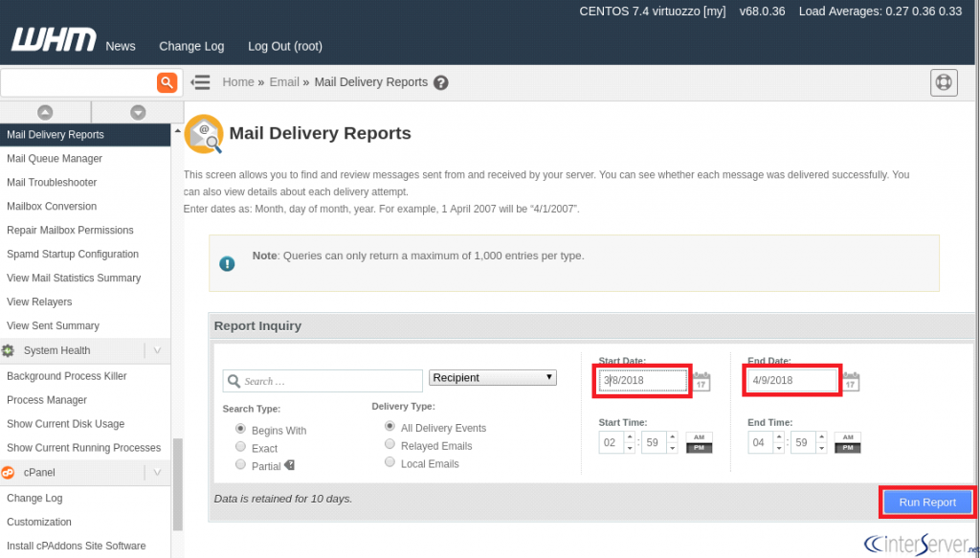The image size is (980, 558).
Task: Collapse the System Health section
Action: (156, 350)
